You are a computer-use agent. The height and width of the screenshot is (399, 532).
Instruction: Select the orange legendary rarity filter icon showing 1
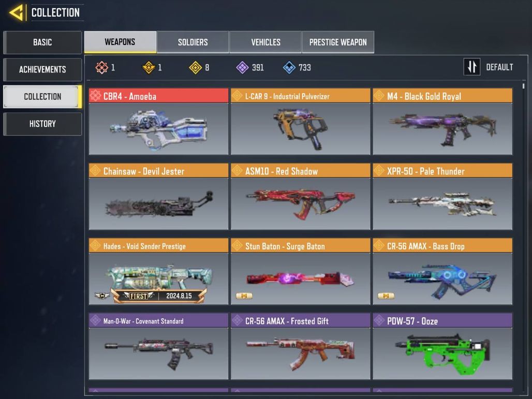[149, 67]
